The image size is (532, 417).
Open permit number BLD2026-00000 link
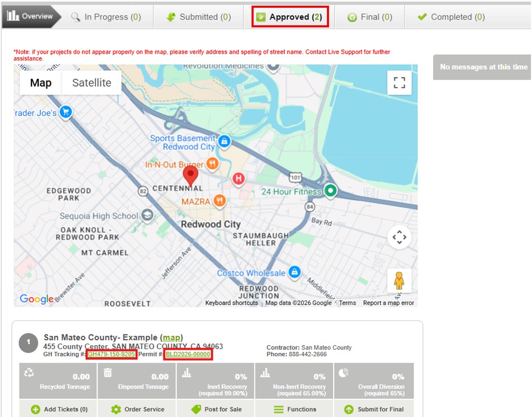(x=188, y=355)
